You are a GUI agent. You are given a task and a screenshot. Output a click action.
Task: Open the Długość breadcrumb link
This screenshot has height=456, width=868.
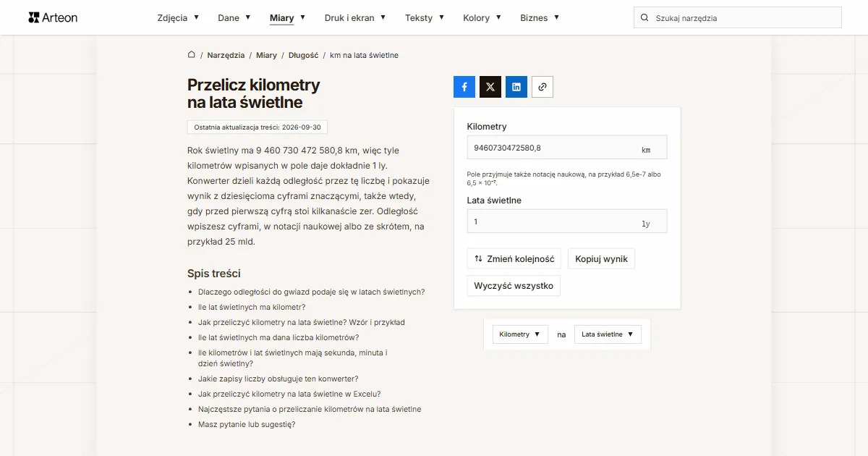(x=303, y=55)
